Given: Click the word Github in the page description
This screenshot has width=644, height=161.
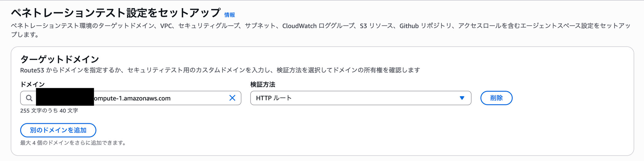Looking at the screenshot, I should pos(409,26).
